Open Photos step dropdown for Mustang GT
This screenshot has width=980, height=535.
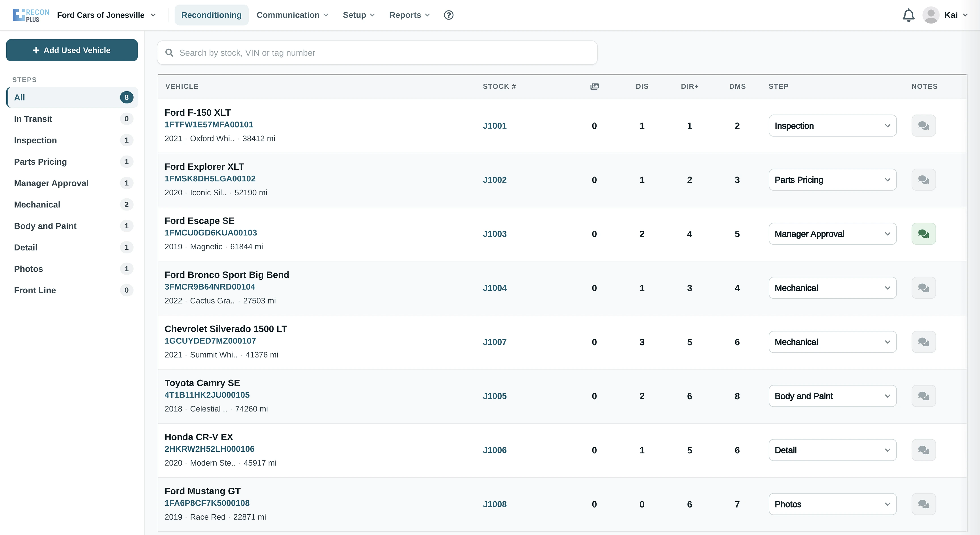[832, 504]
